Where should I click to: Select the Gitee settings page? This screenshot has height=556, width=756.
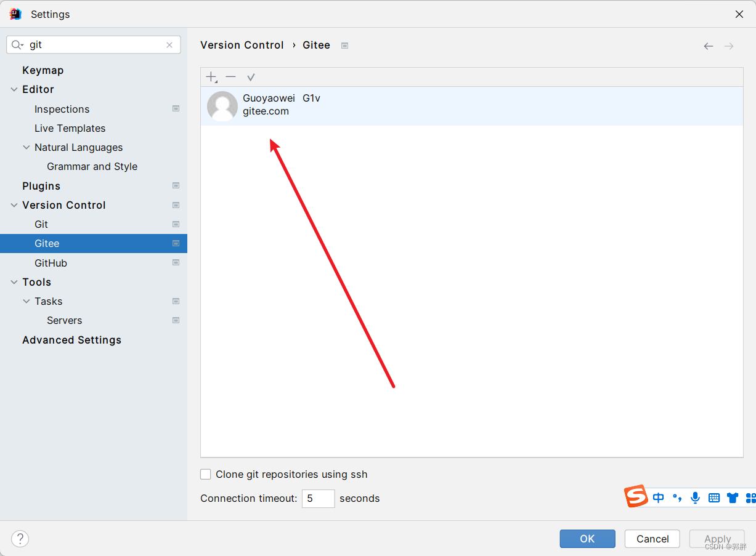[x=94, y=243]
